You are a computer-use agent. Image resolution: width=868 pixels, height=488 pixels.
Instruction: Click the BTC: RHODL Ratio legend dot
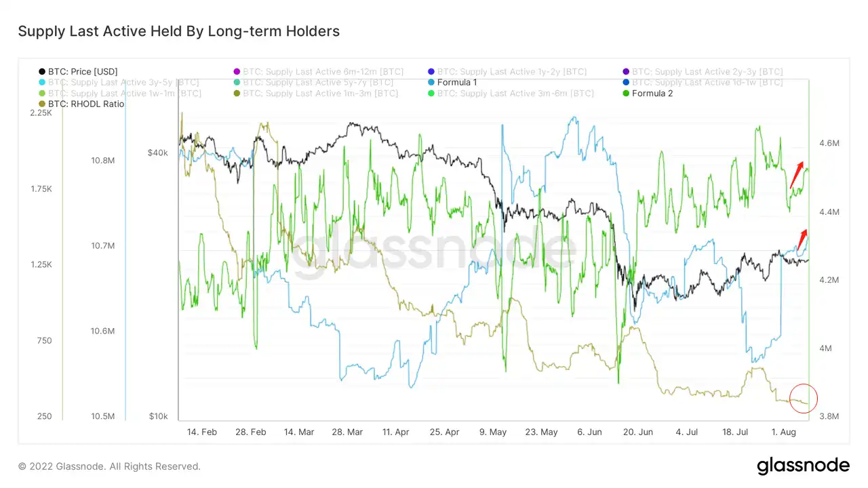pyautogui.click(x=43, y=104)
